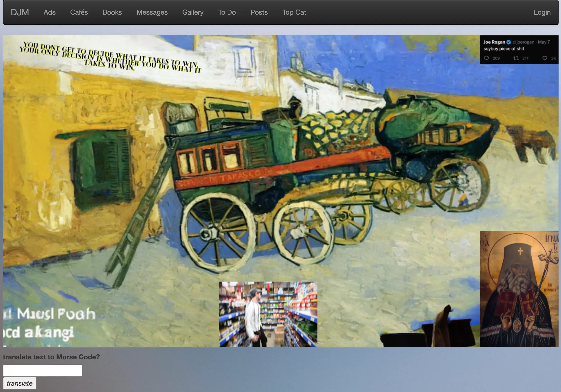Screen dimensions: 561x392
Task: Click the reply icon in the tweet
Action: [486, 58]
